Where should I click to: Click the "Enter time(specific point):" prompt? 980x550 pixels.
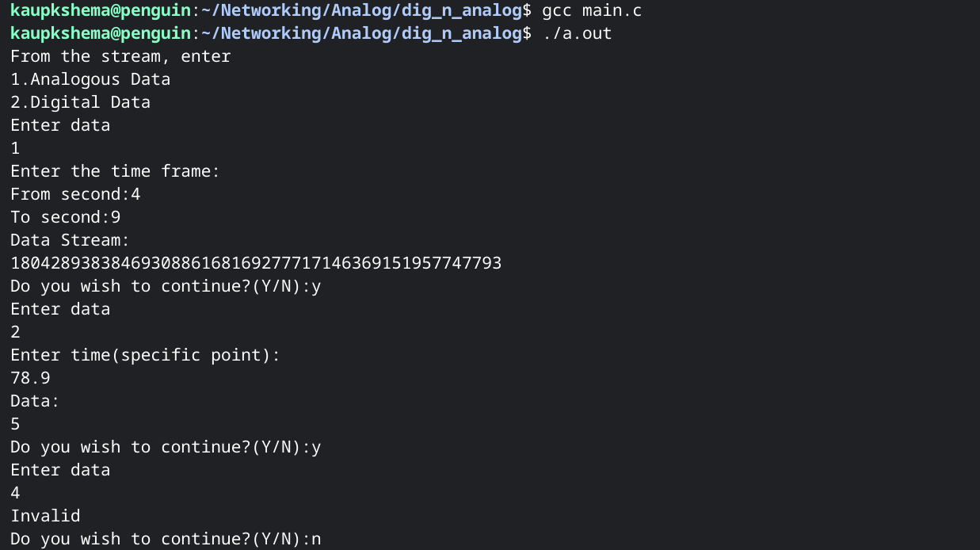[x=145, y=355]
